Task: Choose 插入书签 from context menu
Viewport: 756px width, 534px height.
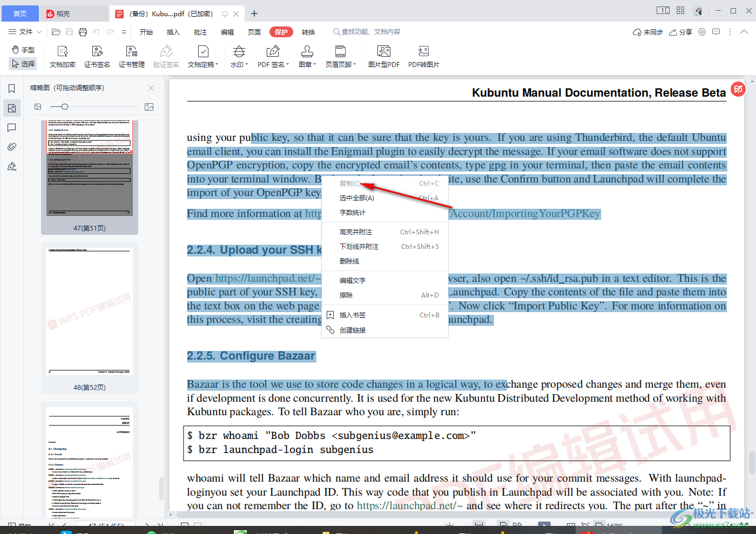Action: pos(385,315)
